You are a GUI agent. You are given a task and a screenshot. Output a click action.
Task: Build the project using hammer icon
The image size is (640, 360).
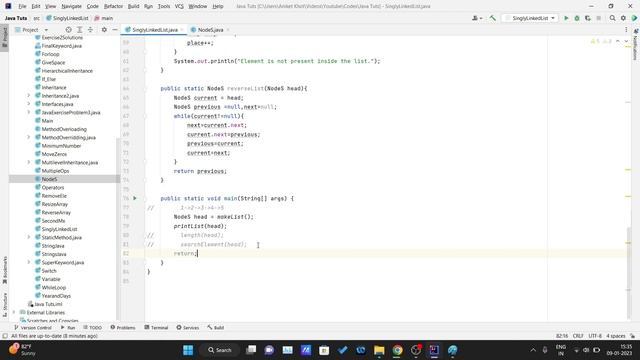click(x=493, y=18)
